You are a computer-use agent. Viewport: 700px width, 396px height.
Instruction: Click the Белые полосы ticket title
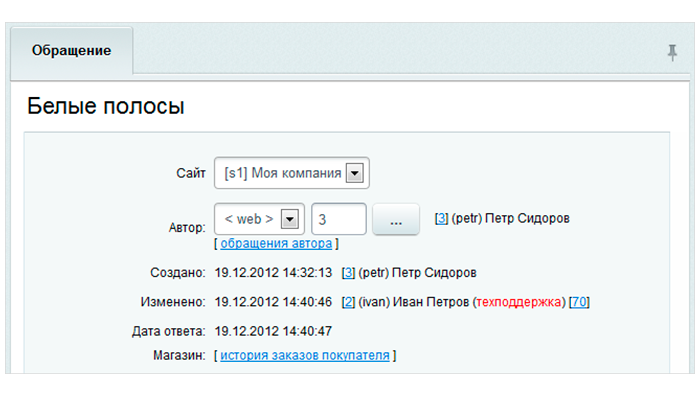pos(106,106)
